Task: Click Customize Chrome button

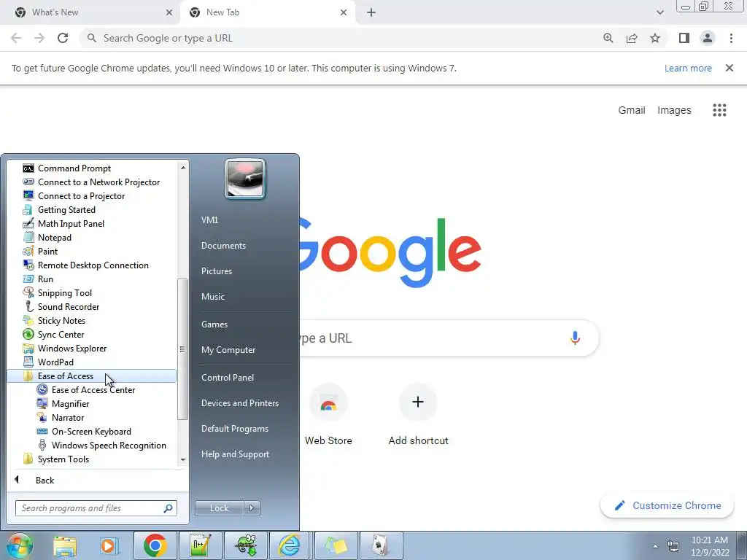Action: coord(667,505)
